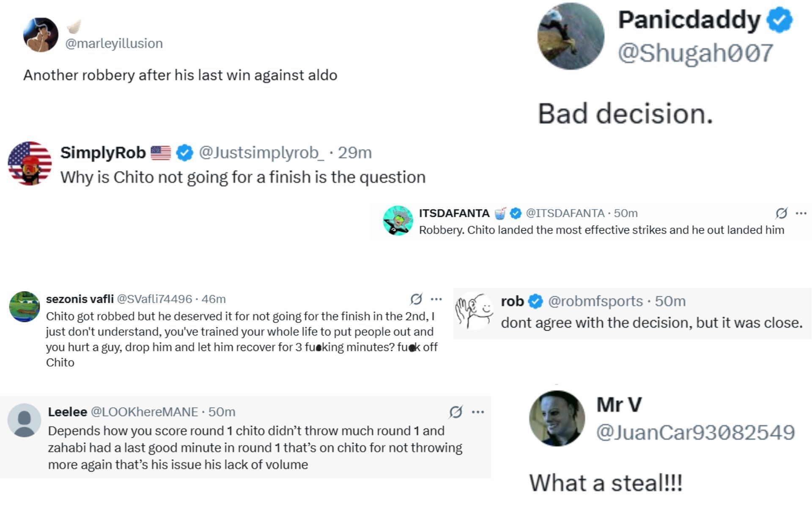Open the @Justsimplyrob_ handle link
Viewport: 812px width, 508px height.
click(261, 153)
